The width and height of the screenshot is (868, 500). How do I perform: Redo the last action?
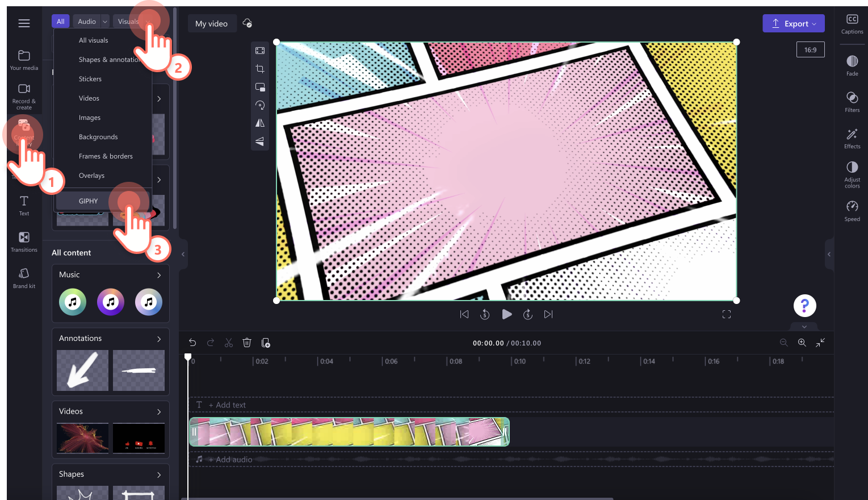(x=211, y=343)
